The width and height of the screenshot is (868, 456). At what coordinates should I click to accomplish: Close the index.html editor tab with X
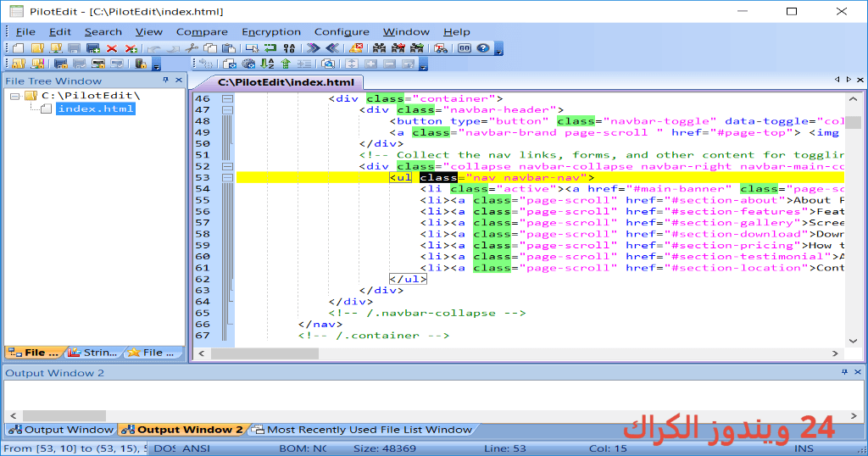tap(860, 80)
